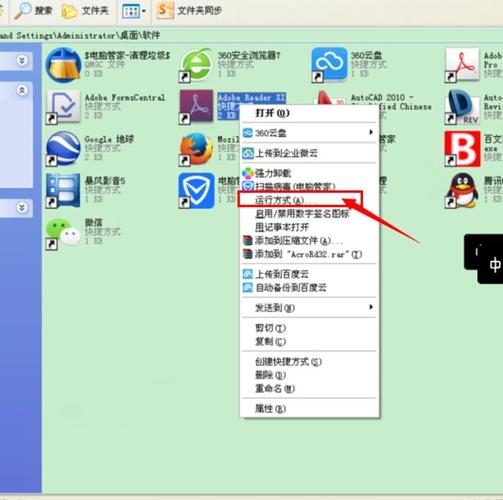The height and width of the screenshot is (500, 503).
Task: Select the 360安全浏览器 shortcut icon
Action: [x=196, y=65]
